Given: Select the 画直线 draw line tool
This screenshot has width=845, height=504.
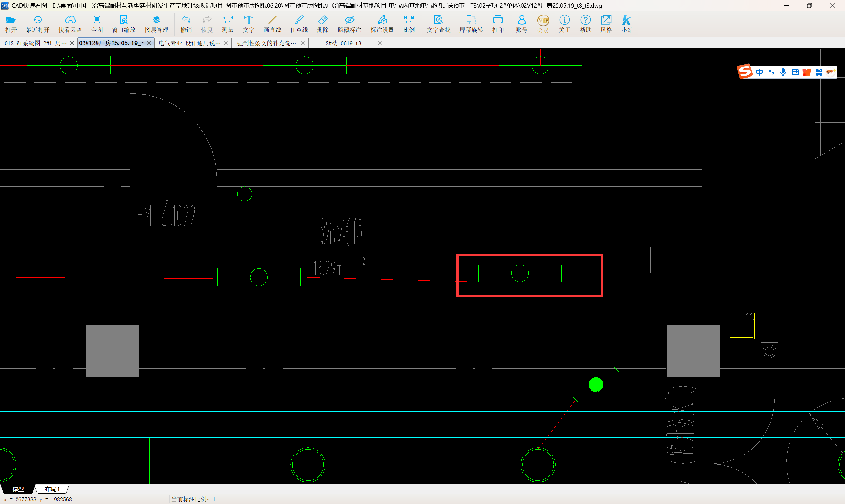Looking at the screenshot, I should pyautogui.click(x=272, y=24).
